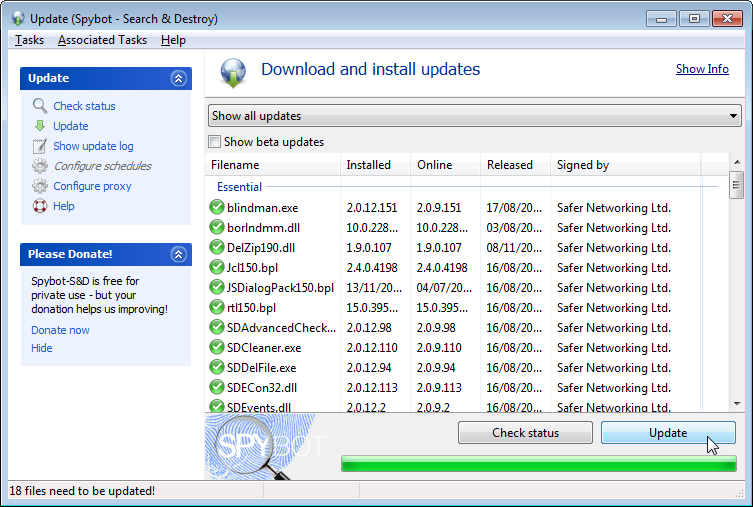753x507 pixels.
Task: Click the Update link in sidebar
Action: point(71,126)
